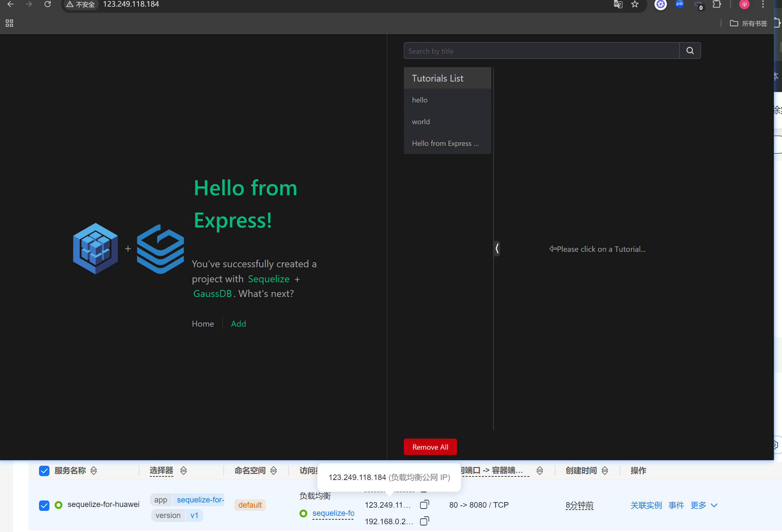Click the translate page icon
The width and height of the screenshot is (782, 532).
click(618, 4)
